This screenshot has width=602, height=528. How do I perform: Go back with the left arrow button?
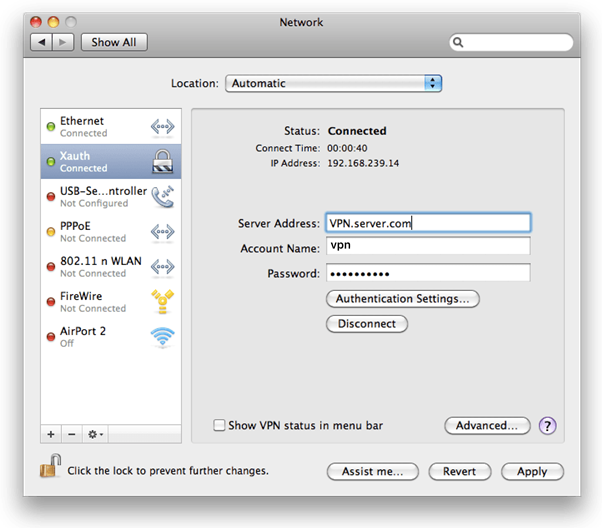click(x=41, y=42)
